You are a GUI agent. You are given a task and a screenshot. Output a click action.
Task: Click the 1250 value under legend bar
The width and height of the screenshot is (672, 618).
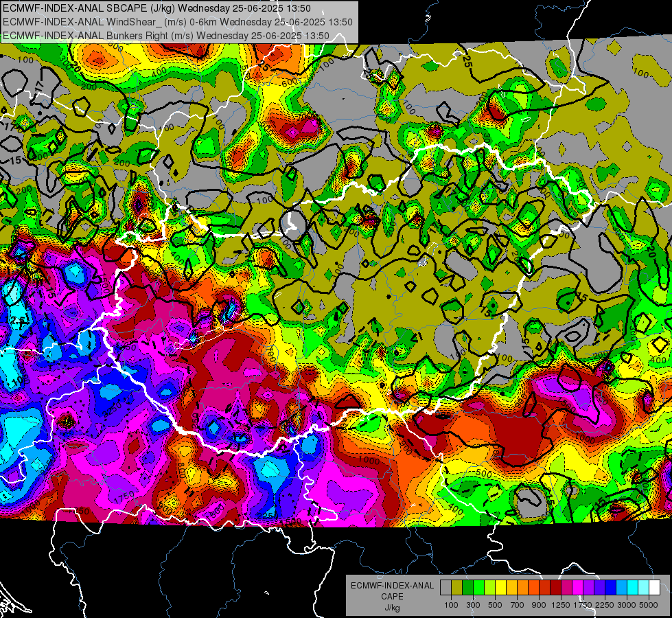561,605
